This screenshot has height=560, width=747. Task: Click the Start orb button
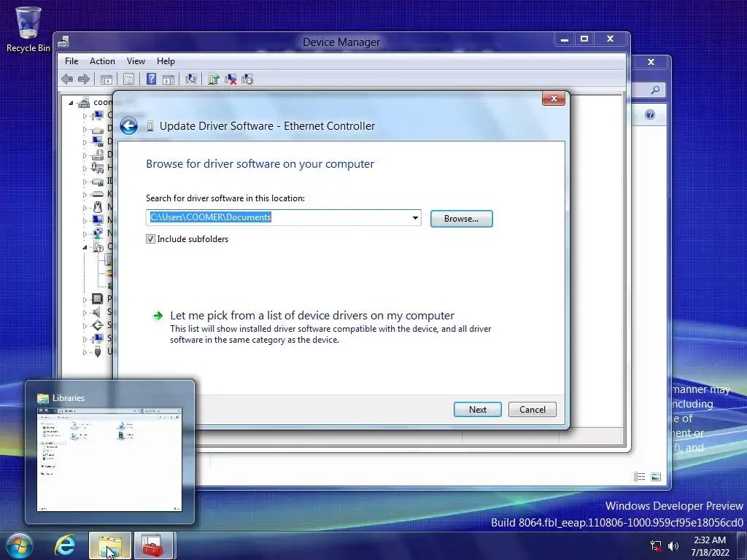click(19, 545)
